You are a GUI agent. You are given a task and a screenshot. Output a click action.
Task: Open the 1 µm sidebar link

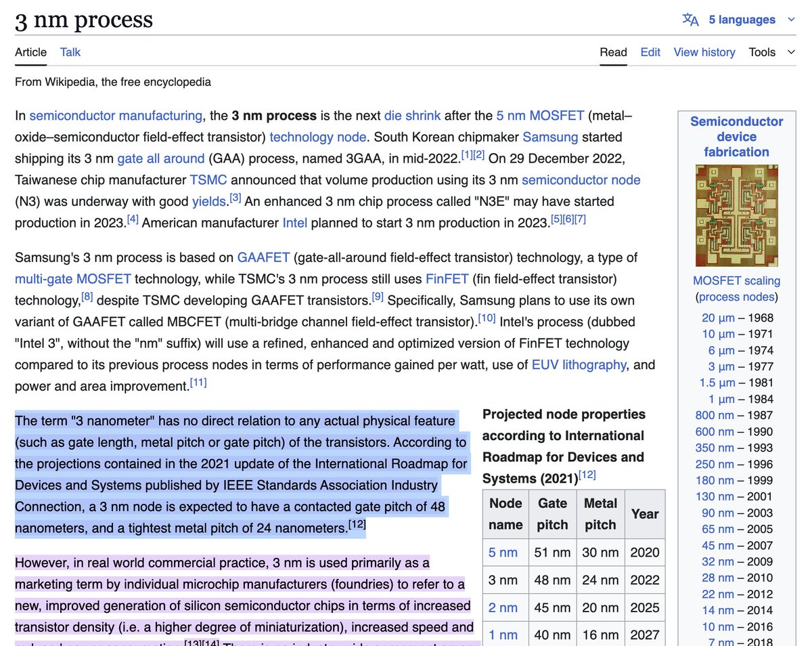point(721,399)
